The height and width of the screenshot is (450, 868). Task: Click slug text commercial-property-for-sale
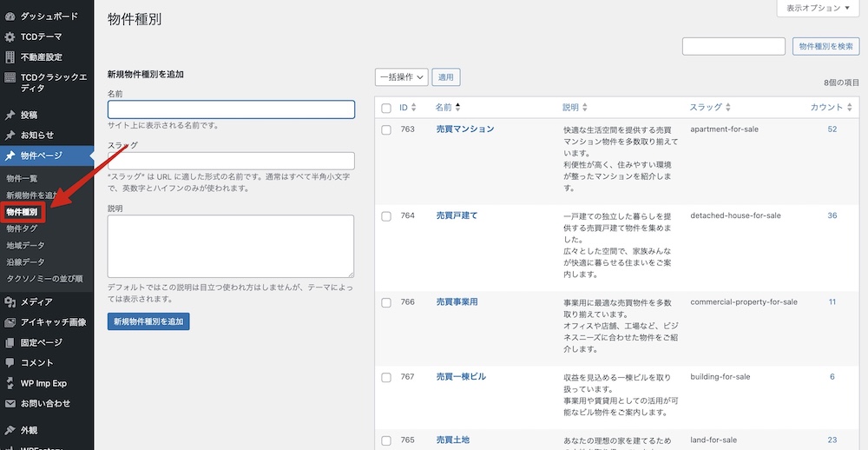tap(744, 302)
